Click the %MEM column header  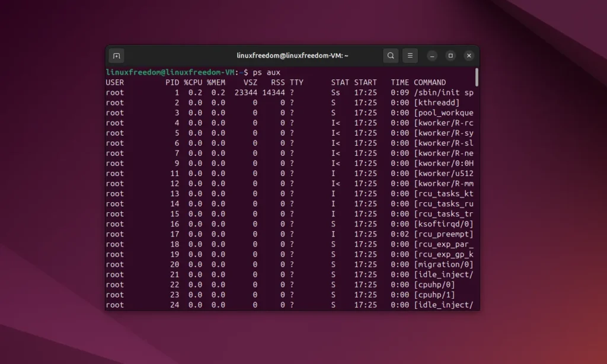[x=216, y=82]
